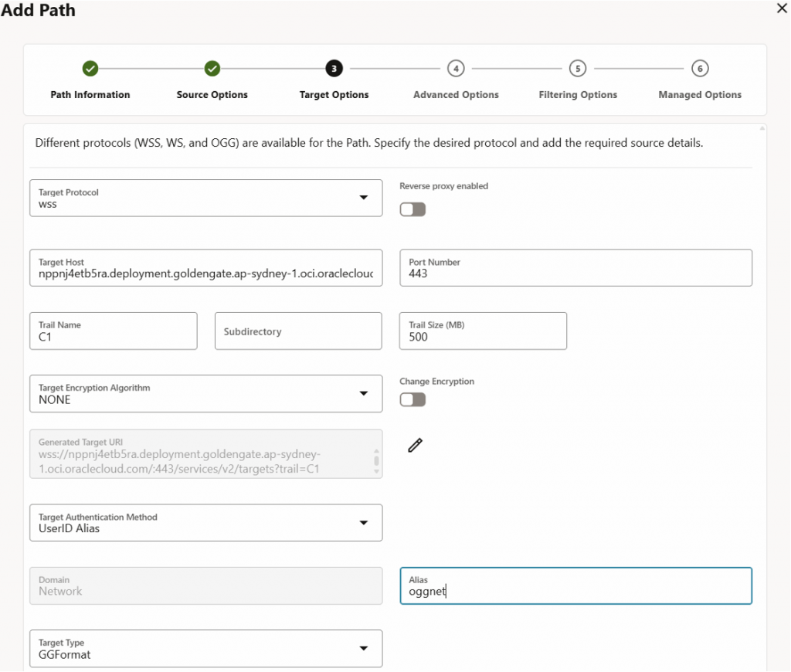Expand the Target Type dropdown

point(205,649)
